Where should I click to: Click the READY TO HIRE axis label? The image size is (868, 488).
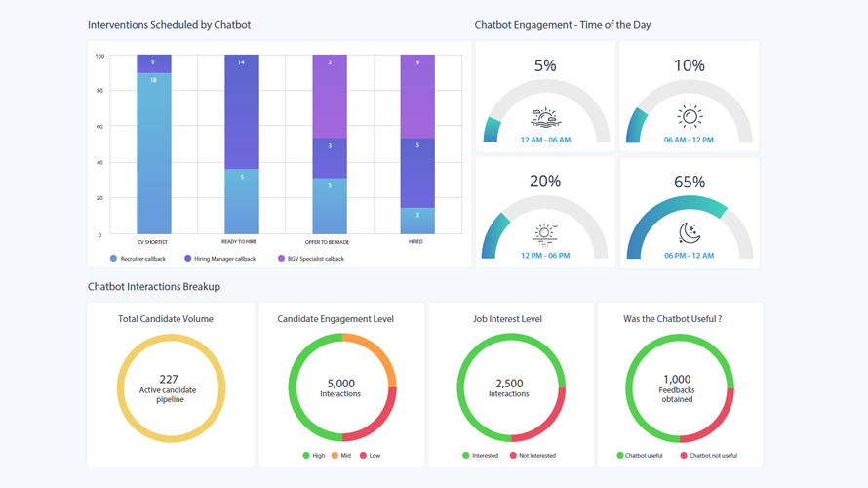[239, 241]
